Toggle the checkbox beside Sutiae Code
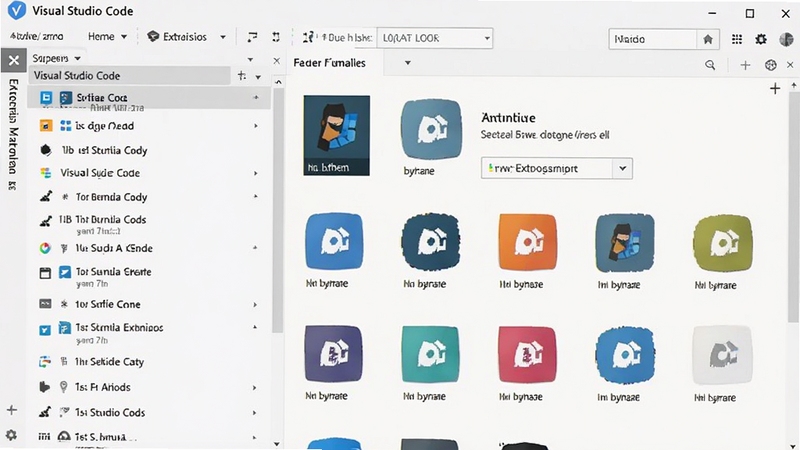This screenshot has width=800, height=450. click(46, 97)
